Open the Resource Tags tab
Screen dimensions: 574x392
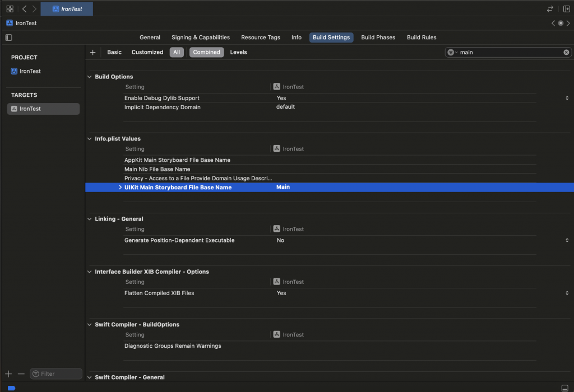pyautogui.click(x=261, y=38)
